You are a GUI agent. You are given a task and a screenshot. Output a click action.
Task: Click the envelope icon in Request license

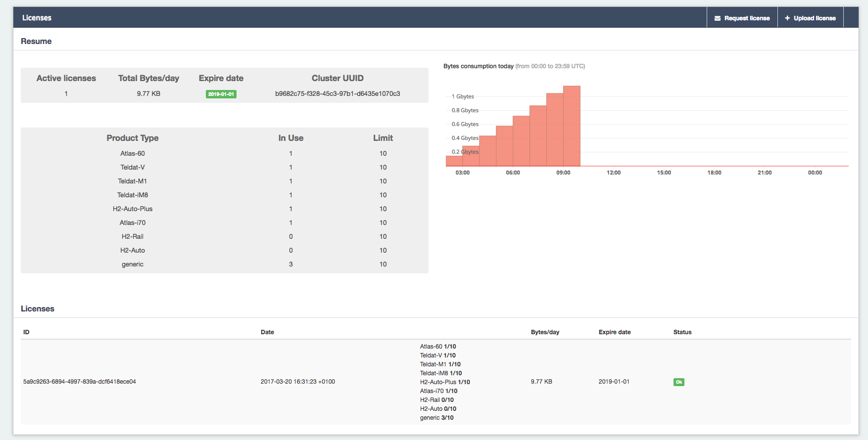[x=717, y=18]
